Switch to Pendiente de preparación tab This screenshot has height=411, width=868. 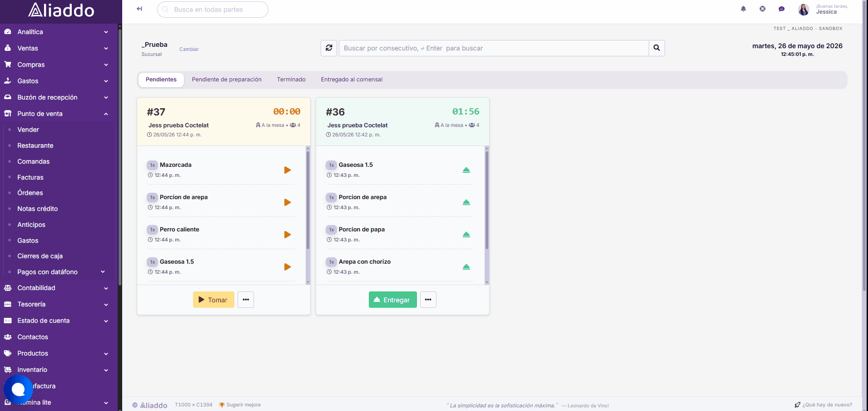pos(227,80)
